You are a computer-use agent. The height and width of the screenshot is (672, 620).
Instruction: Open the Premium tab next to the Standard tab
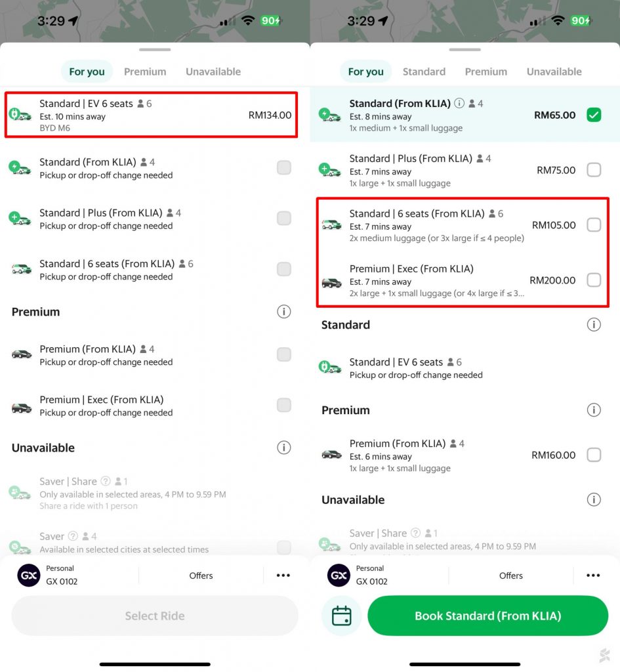click(x=486, y=72)
